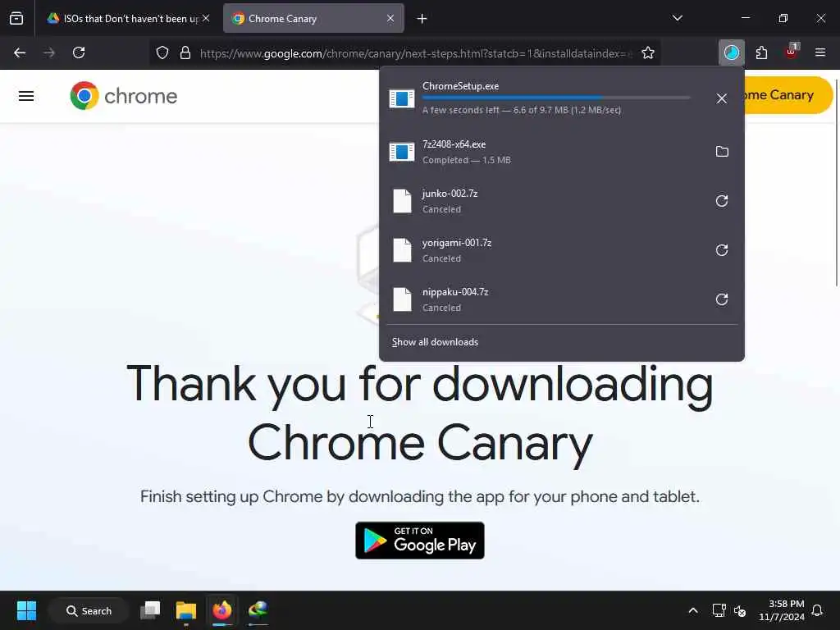The image size is (840, 630).
Task: Toggle the downloads toolbar button
Action: 731,52
